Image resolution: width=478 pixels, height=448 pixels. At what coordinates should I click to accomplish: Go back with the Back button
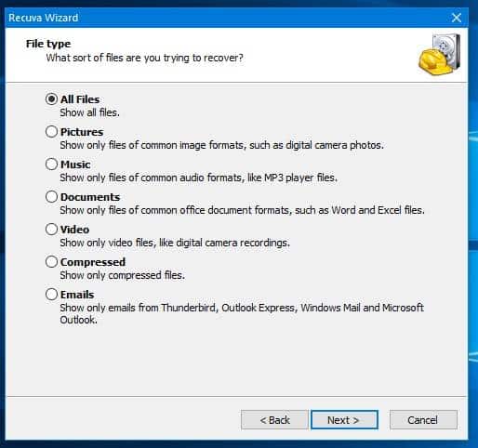point(274,420)
